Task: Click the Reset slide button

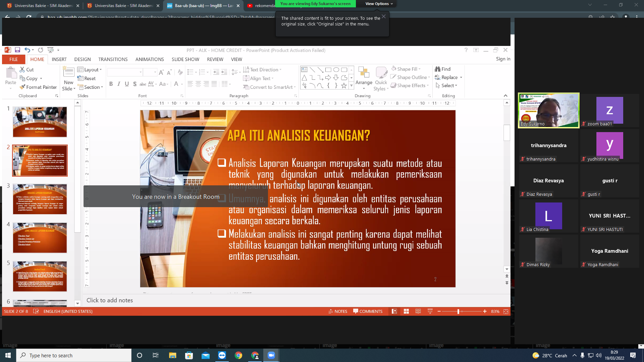Action: (87, 78)
